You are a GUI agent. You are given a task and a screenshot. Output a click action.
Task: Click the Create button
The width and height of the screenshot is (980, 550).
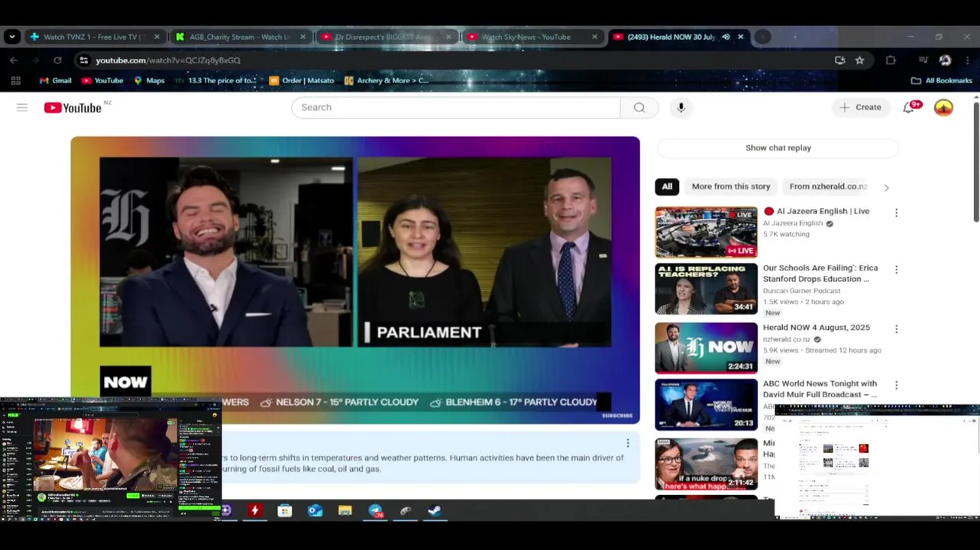pos(860,108)
